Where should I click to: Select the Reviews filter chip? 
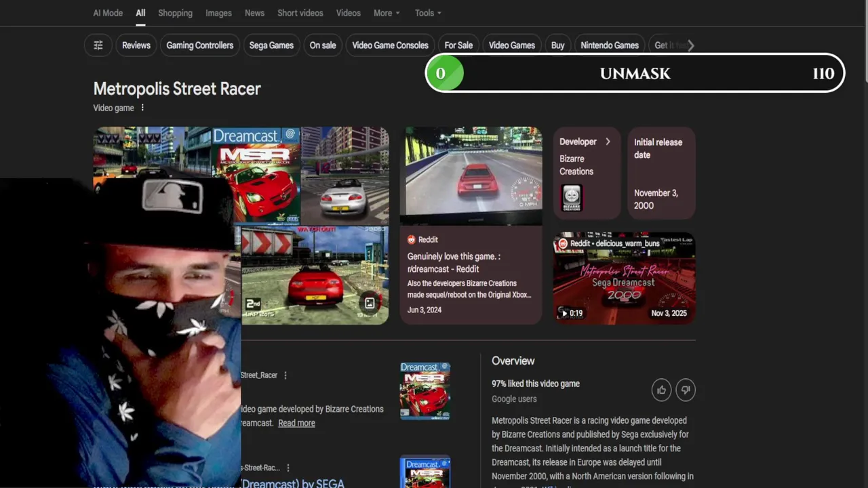[x=136, y=45]
